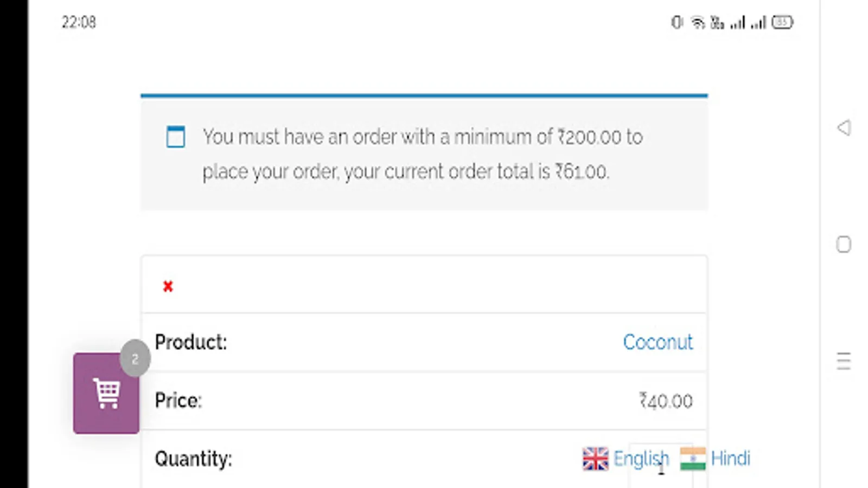Tap the Android back triangle
Viewport: 868px width, 488px height.
844,128
